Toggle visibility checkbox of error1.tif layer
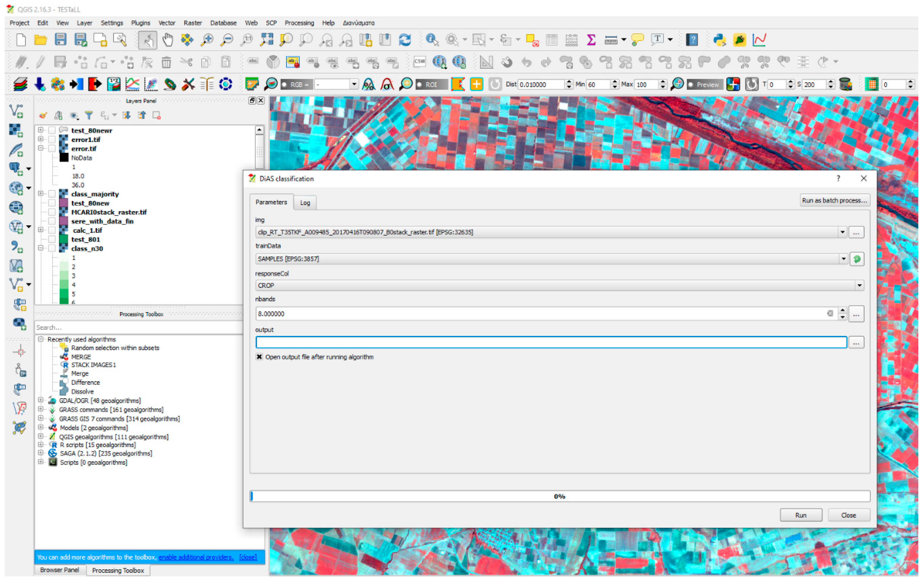Image resolution: width=924 pixels, height=583 pixels. point(52,140)
